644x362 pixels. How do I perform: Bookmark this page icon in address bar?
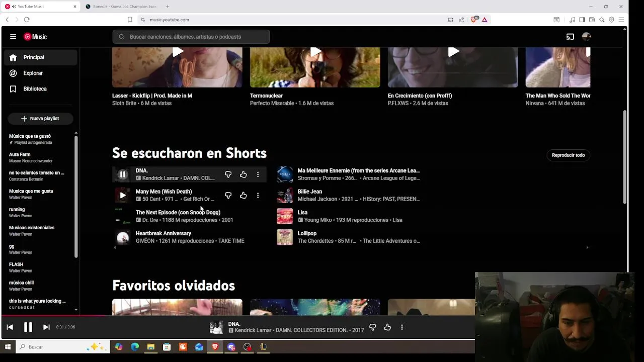[130, 20]
